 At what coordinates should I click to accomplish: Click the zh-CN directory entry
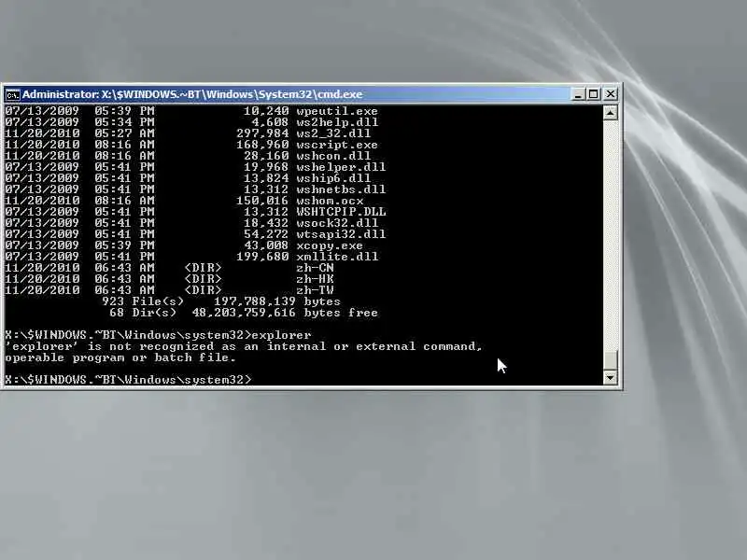[315, 268]
